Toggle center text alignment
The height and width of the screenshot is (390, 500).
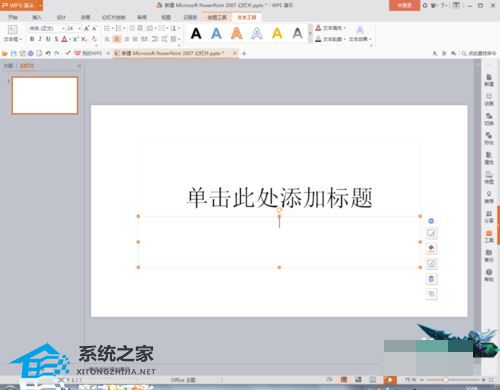[x=117, y=39]
